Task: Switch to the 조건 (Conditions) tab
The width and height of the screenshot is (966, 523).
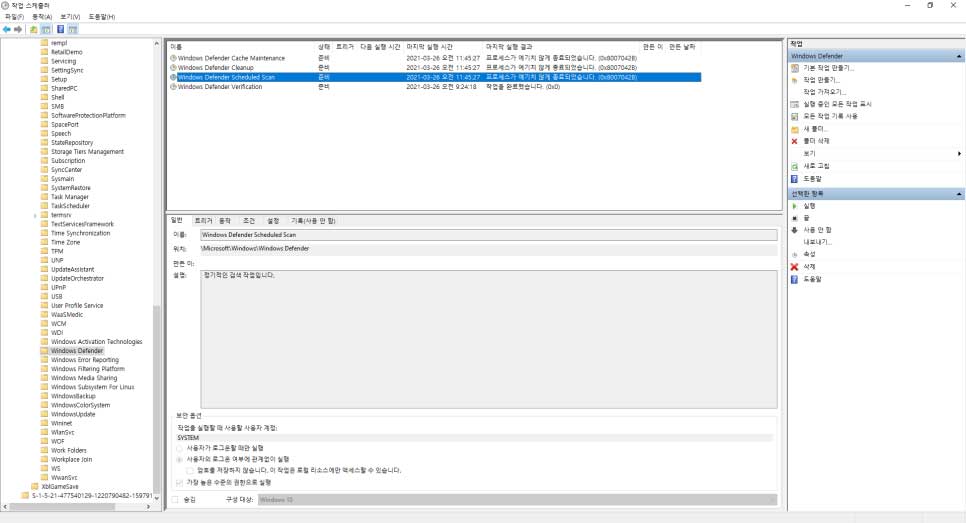Action: tap(249, 221)
